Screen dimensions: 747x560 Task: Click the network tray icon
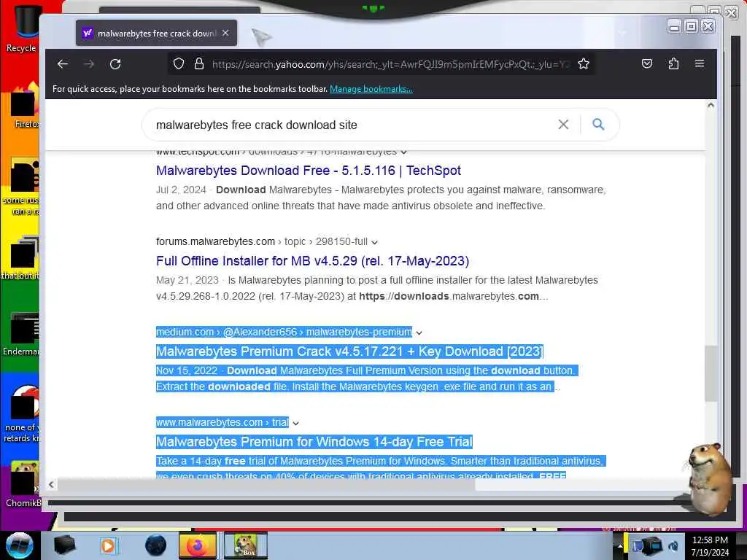[652, 545]
